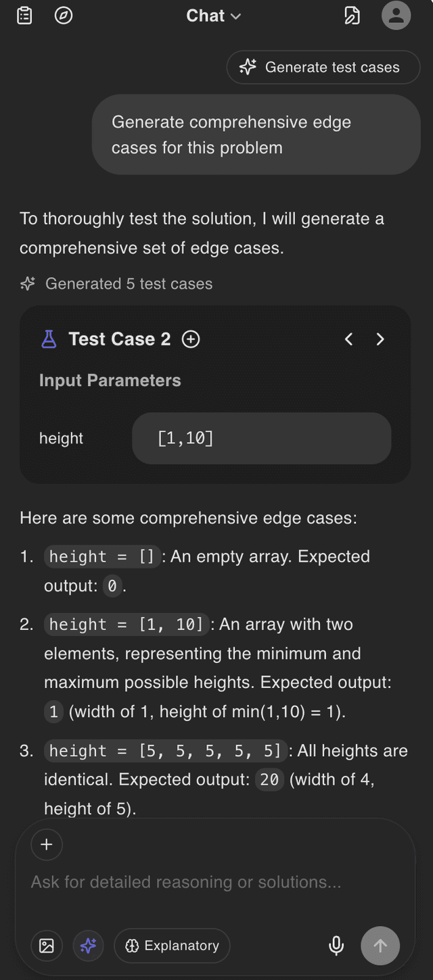Click the new note edit icon
The width and height of the screenshot is (433, 980).
pos(352,16)
